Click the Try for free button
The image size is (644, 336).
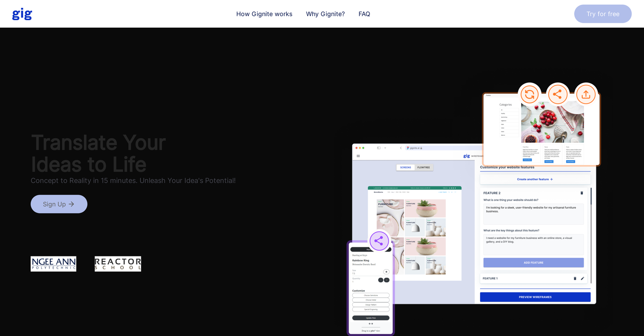pyautogui.click(x=602, y=14)
